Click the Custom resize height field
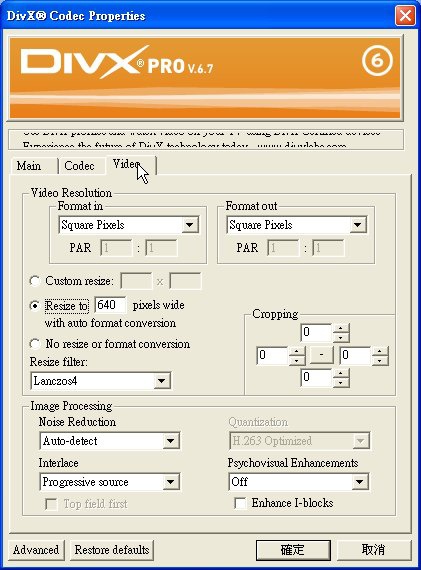The image size is (421, 570). (185, 281)
